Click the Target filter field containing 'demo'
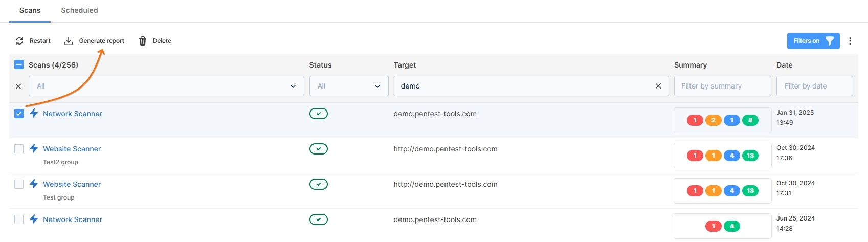 (x=531, y=86)
